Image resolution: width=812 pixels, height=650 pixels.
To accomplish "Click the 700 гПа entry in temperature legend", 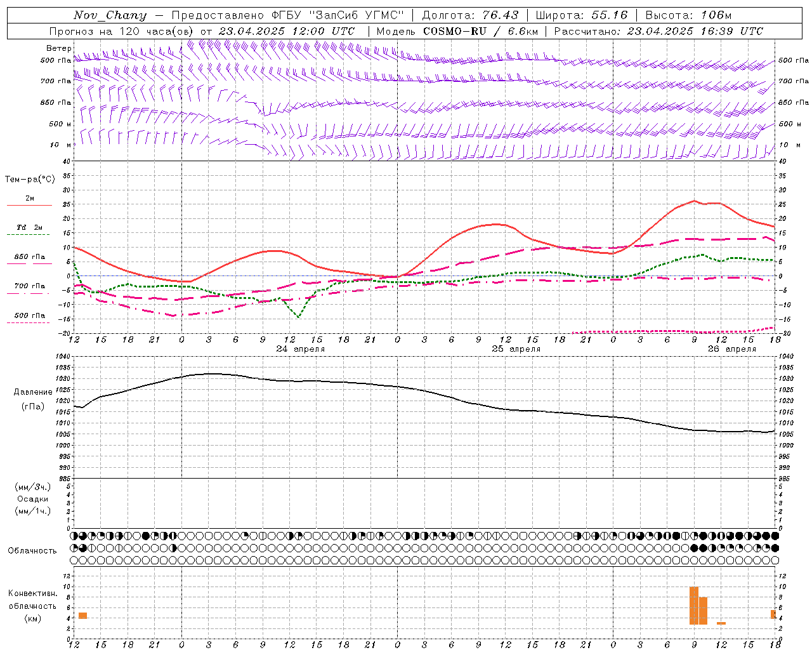I will tap(30, 286).
